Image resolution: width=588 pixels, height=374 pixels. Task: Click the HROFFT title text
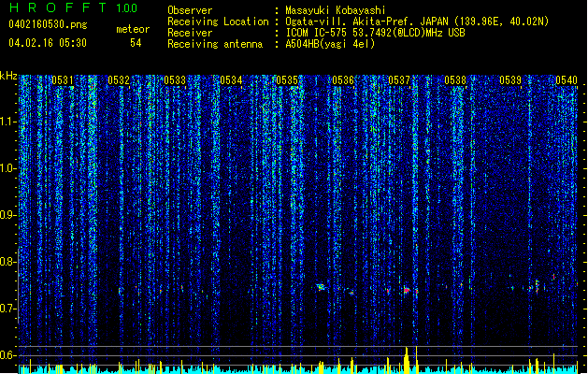point(57,7)
